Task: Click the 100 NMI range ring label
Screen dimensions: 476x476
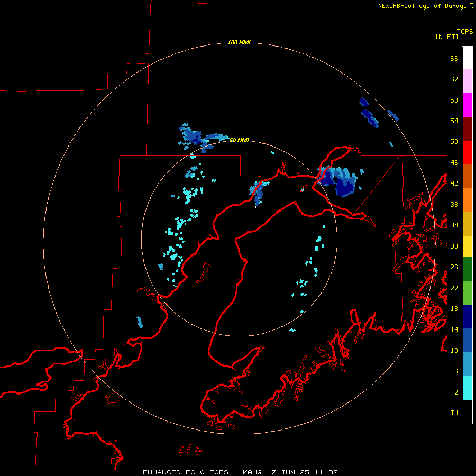Action: (x=239, y=42)
